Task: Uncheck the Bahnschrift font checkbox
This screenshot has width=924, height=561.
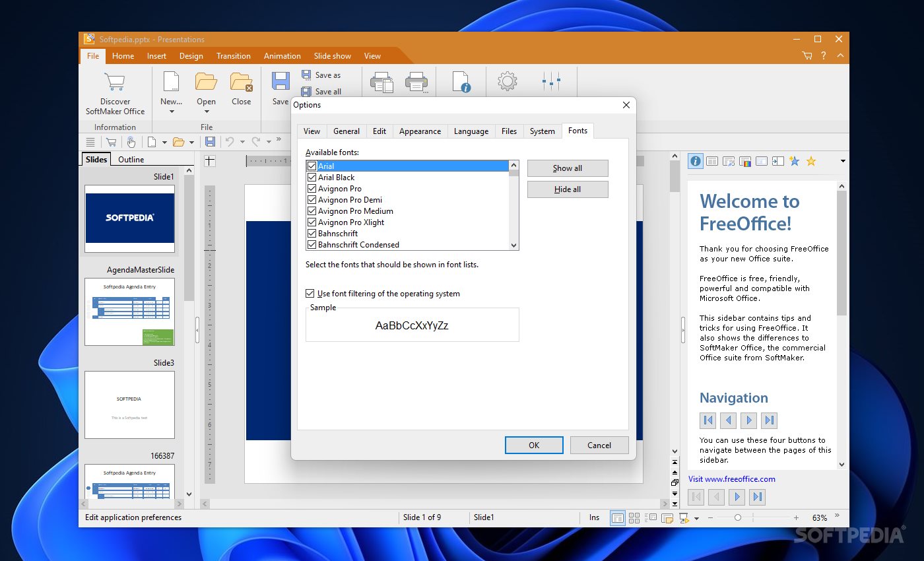Action: pos(312,234)
